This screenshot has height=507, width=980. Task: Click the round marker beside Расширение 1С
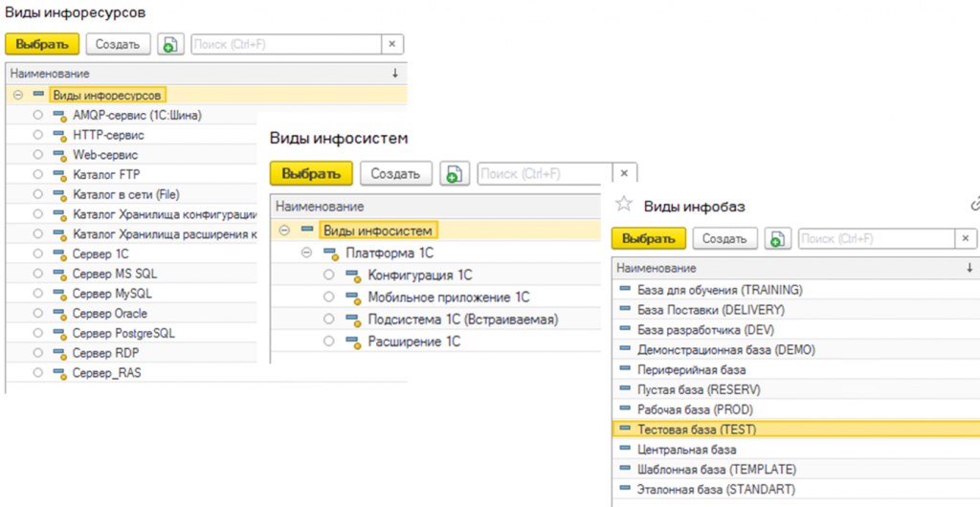(329, 342)
